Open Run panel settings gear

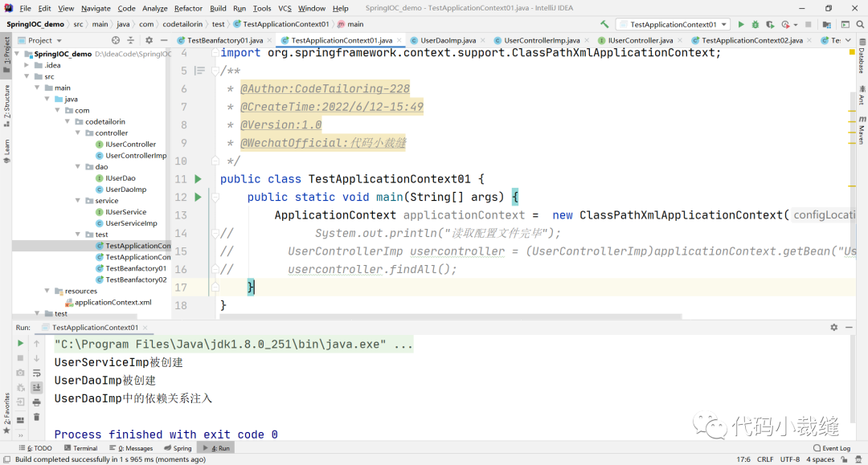tap(833, 328)
